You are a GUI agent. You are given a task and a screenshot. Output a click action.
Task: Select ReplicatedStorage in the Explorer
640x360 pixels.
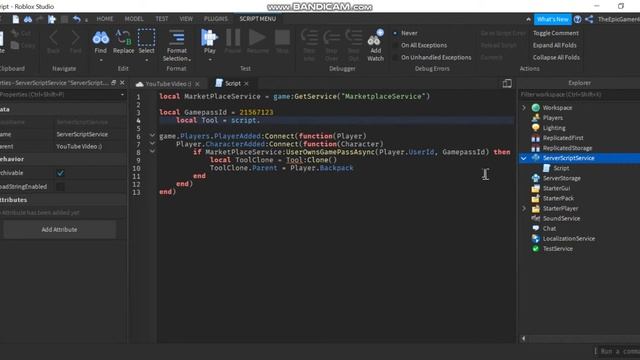567,148
